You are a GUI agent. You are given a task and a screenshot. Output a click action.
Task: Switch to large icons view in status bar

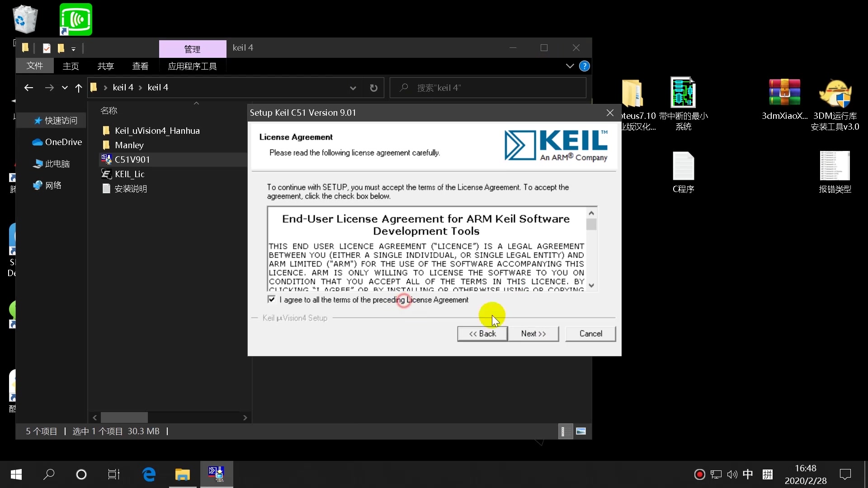pyautogui.click(x=581, y=431)
